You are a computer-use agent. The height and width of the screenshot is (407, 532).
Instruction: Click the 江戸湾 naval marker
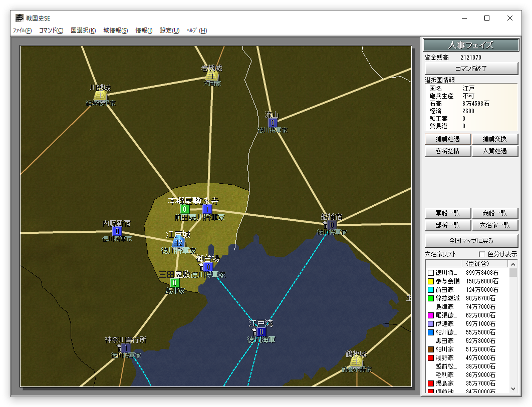(x=261, y=331)
